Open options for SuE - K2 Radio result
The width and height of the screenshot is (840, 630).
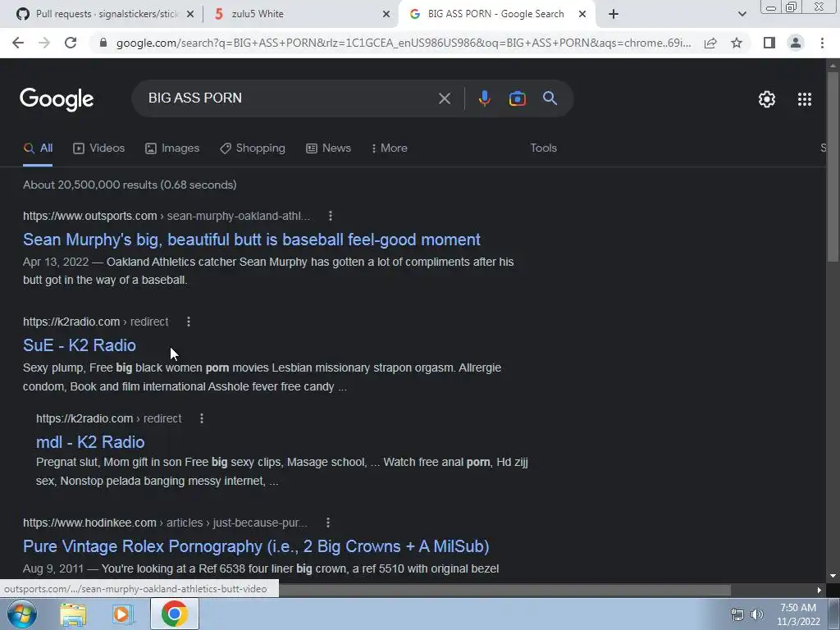point(189,322)
